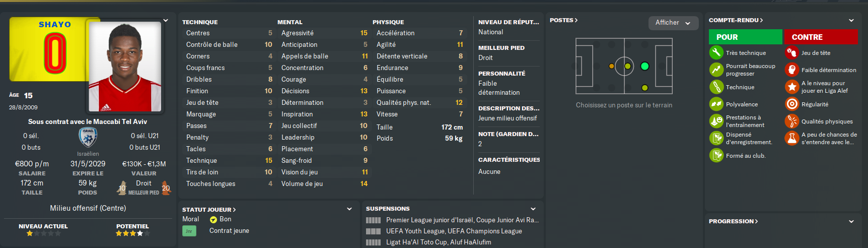Select the centre-circle position dot on pitch

click(627, 66)
